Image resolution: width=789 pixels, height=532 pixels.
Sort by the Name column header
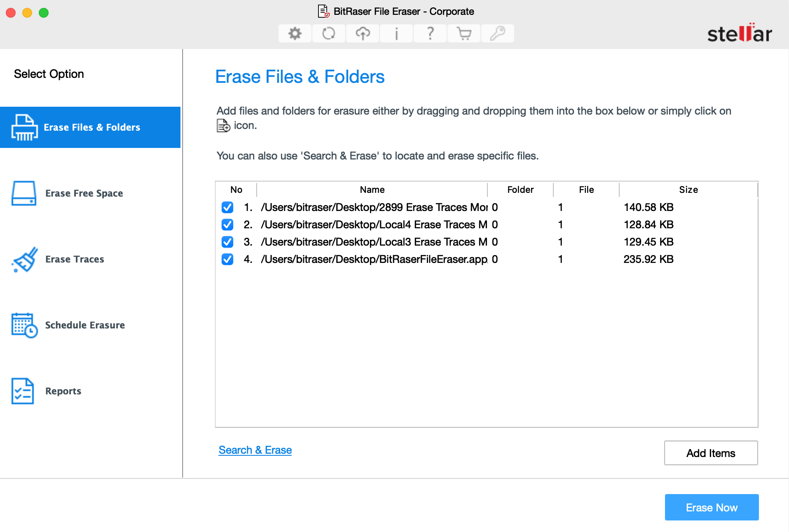[x=372, y=190]
